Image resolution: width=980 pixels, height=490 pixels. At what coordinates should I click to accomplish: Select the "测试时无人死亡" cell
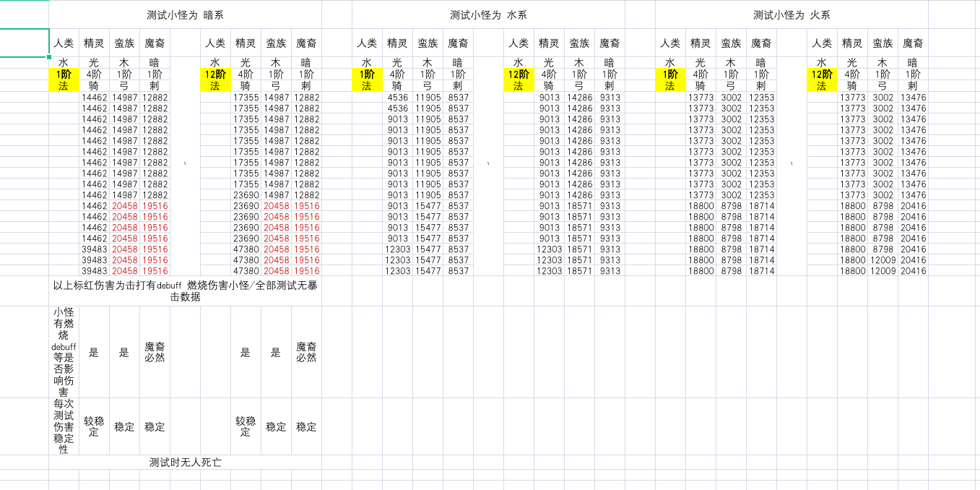coord(185,463)
